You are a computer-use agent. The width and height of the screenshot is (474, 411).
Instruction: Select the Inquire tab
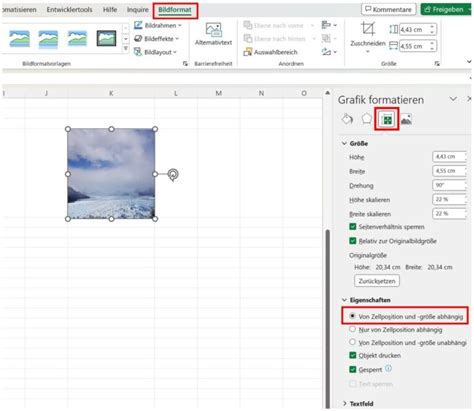tap(138, 10)
